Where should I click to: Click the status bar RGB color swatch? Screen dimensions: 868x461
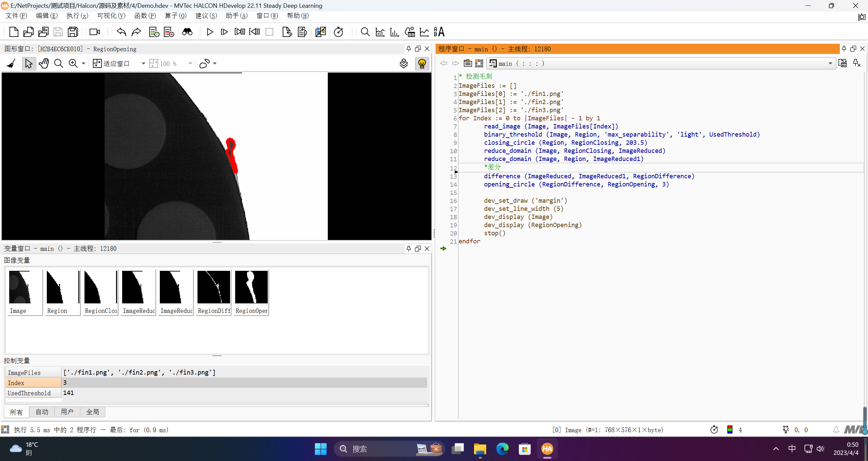coord(730,430)
